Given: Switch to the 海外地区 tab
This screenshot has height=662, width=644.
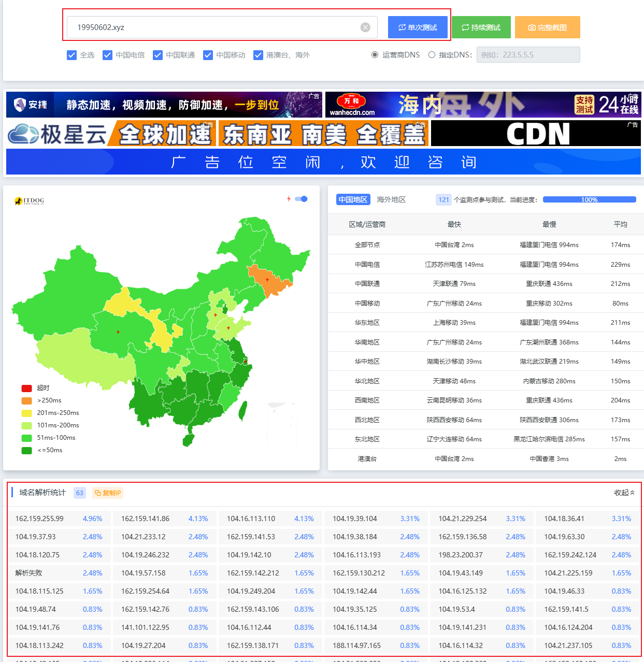Looking at the screenshot, I should (391, 200).
